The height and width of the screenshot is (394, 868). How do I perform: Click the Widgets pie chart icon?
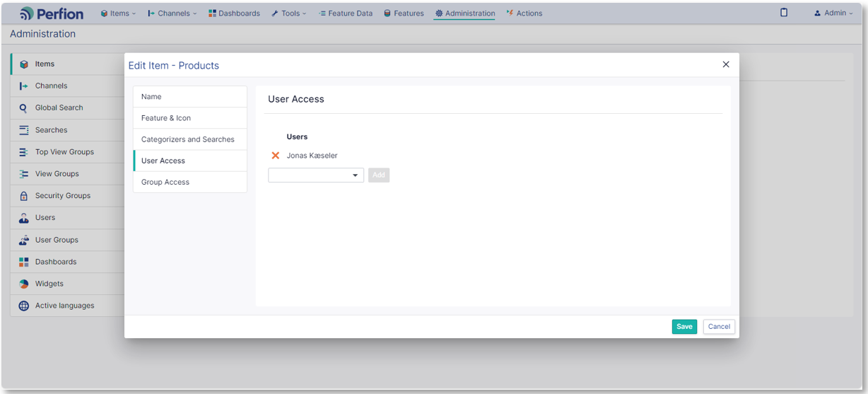pos(24,284)
